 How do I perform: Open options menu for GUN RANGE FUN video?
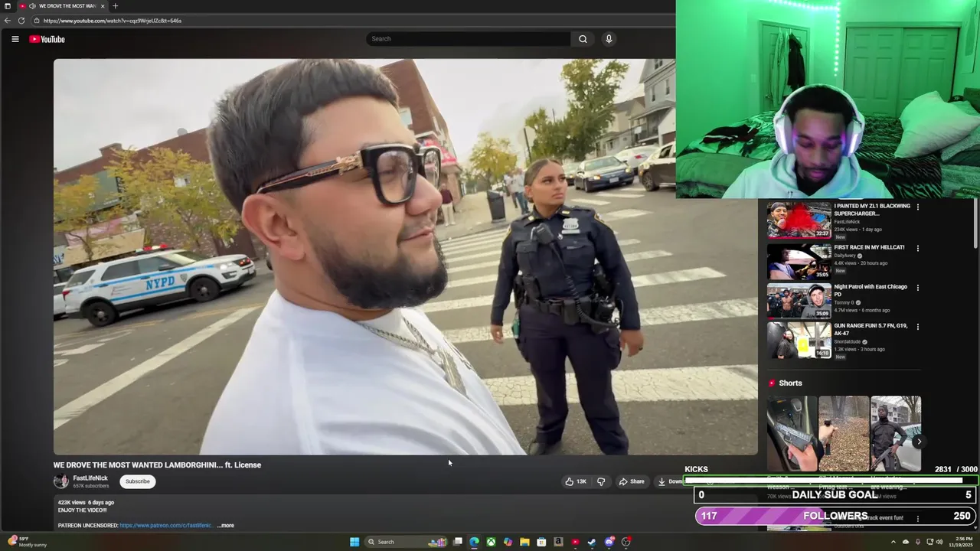918,327
